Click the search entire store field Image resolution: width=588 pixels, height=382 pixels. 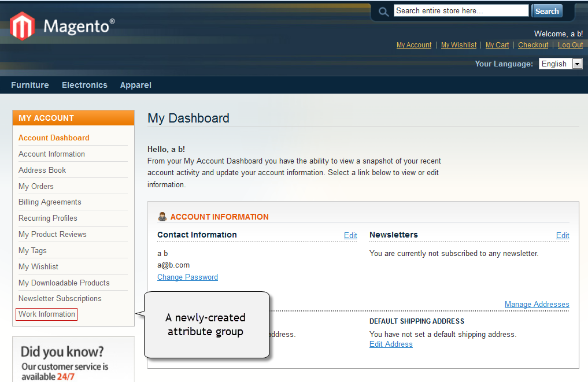[x=461, y=11]
